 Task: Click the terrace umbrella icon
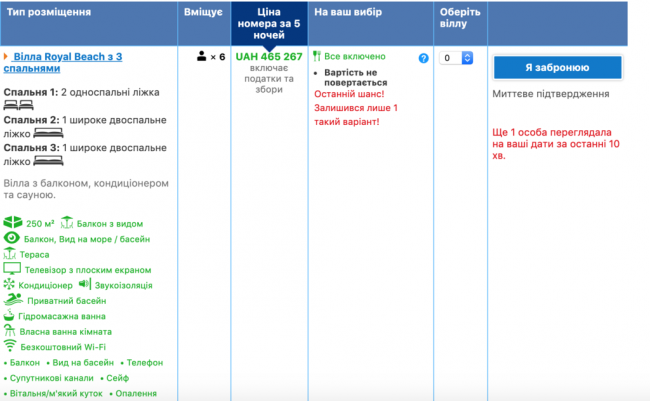[10, 254]
